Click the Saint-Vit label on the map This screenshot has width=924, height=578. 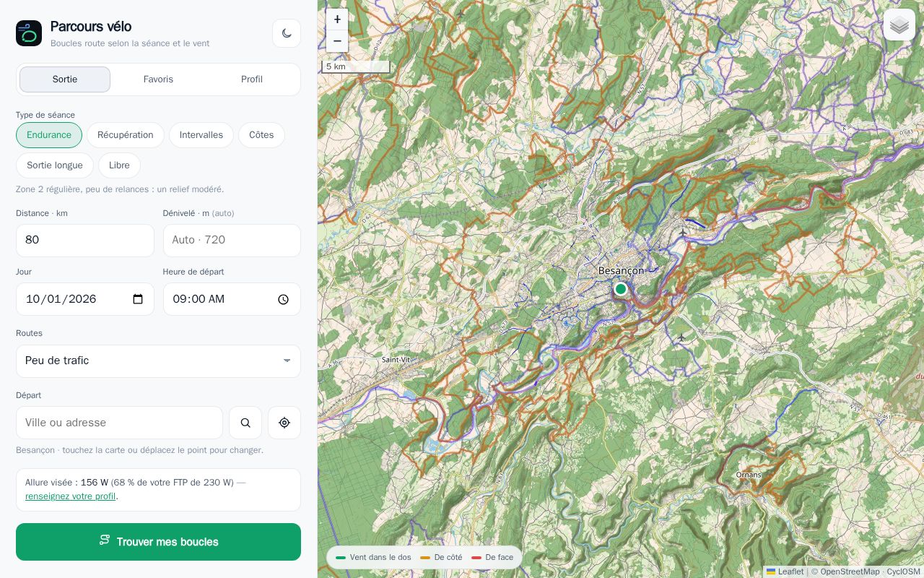[x=396, y=359]
